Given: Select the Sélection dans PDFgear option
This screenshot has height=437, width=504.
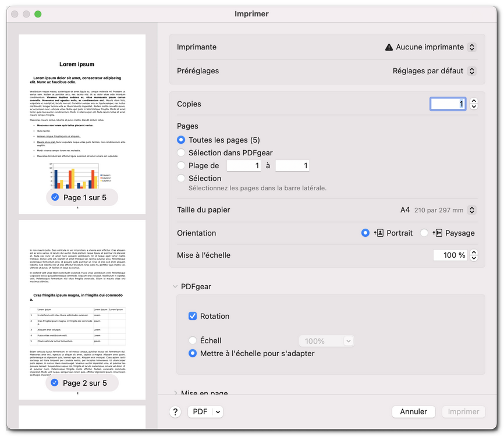Looking at the screenshot, I should pyautogui.click(x=181, y=152).
